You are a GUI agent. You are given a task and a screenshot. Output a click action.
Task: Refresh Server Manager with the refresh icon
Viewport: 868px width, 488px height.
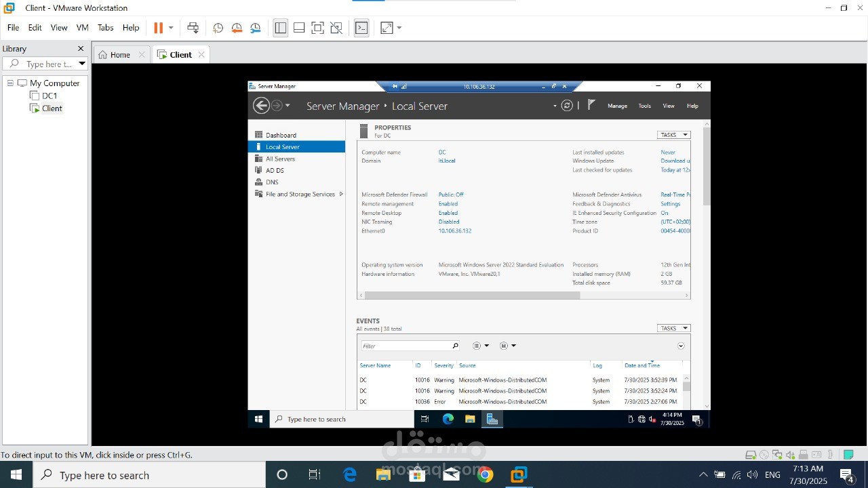click(567, 106)
